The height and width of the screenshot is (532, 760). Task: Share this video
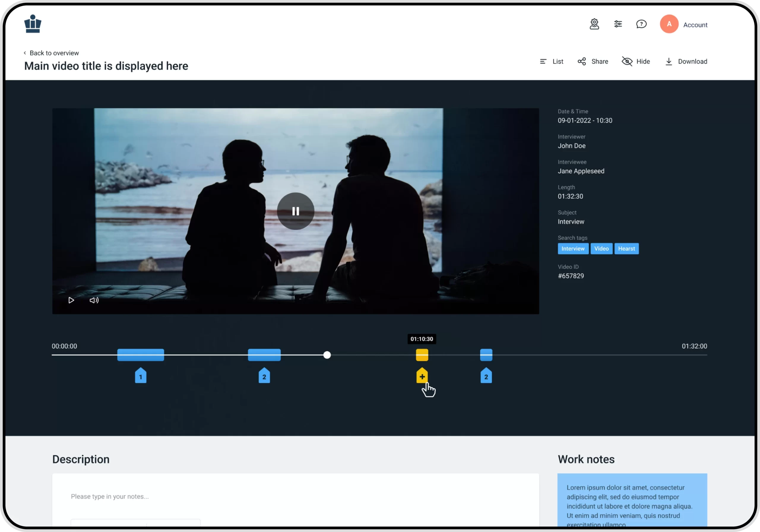coord(593,61)
